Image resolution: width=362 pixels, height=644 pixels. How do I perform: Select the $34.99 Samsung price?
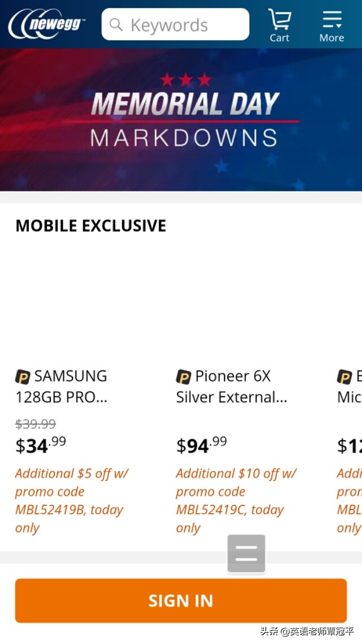40,445
